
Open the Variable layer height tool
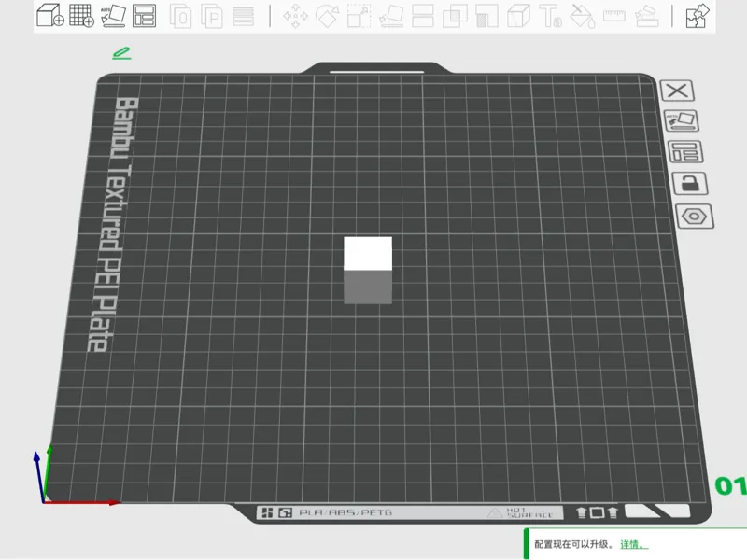click(x=244, y=16)
